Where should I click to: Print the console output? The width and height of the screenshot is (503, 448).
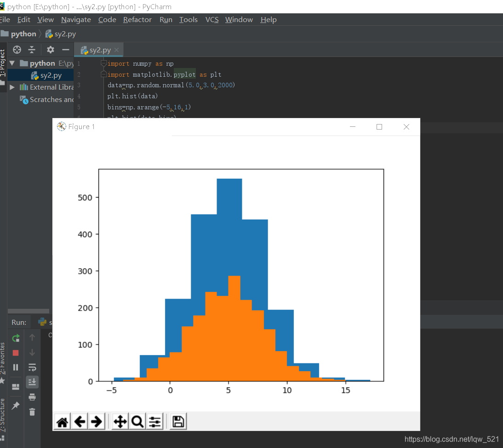pyautogui.click(x=32, y=397)
